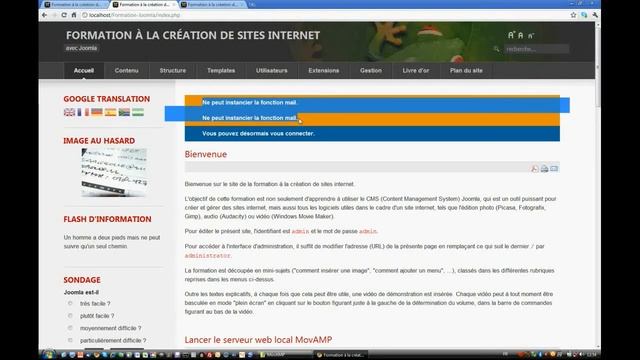Open the Contenu menu item

[127, 70]
